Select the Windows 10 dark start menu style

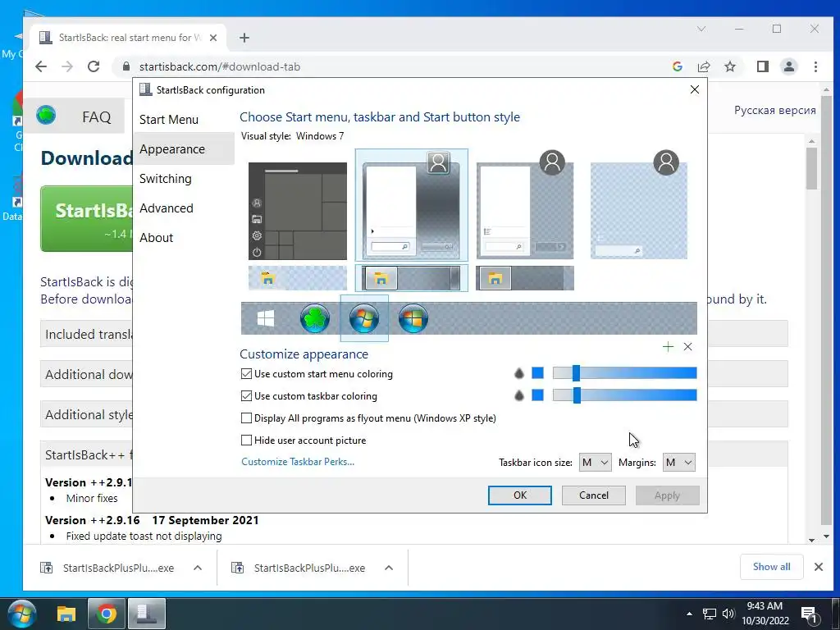point(297,211)
